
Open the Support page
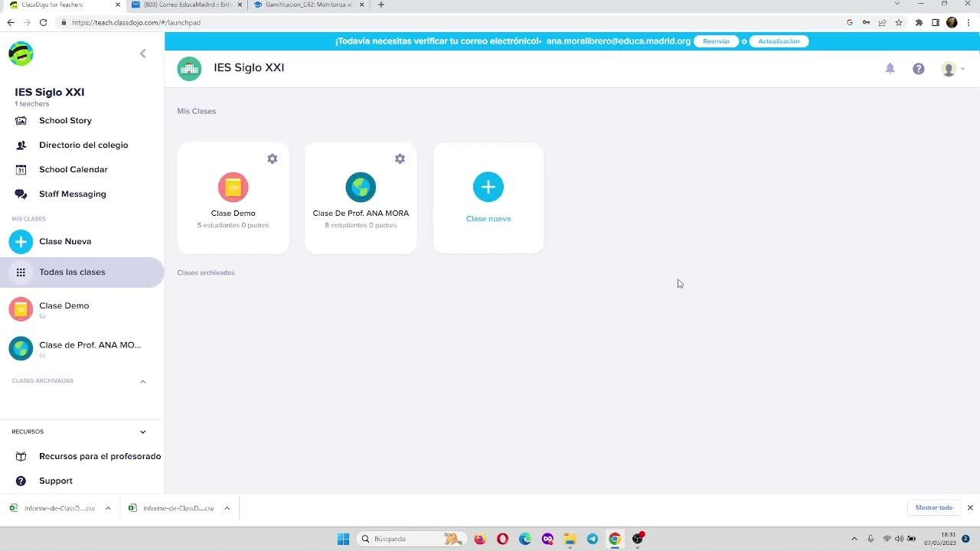tap(56, 481)
